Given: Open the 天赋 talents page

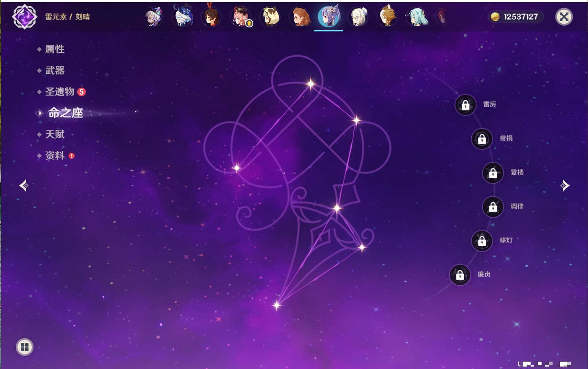Looking at the screenshot, I should (55, 134).
